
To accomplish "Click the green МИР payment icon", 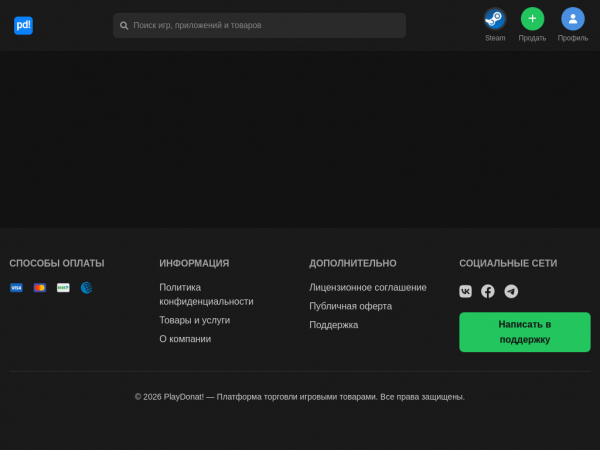I will point(63,288).
